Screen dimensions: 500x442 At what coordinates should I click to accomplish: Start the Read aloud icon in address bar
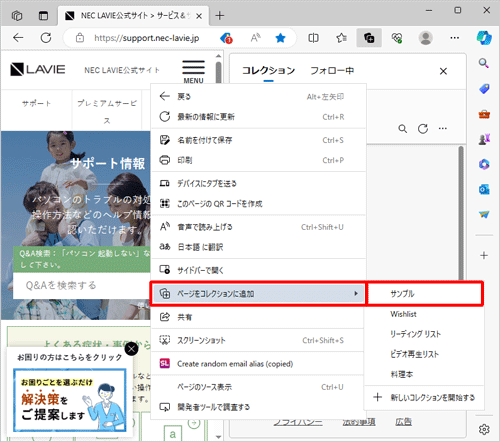click(x=255, y=38)
